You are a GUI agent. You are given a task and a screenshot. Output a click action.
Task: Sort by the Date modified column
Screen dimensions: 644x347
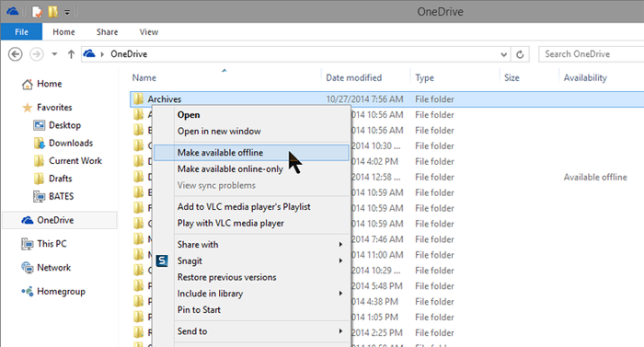353,77
